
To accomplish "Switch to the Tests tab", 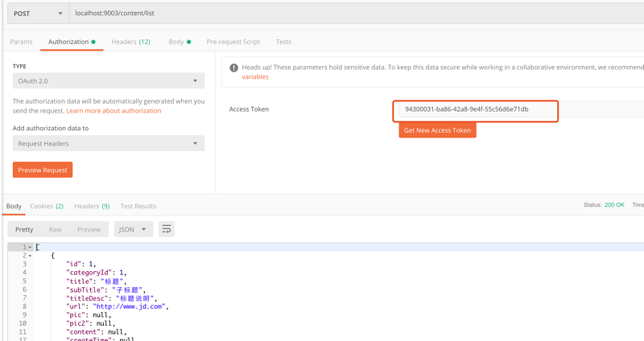I will pyautogui.click(x=283, y=42).
